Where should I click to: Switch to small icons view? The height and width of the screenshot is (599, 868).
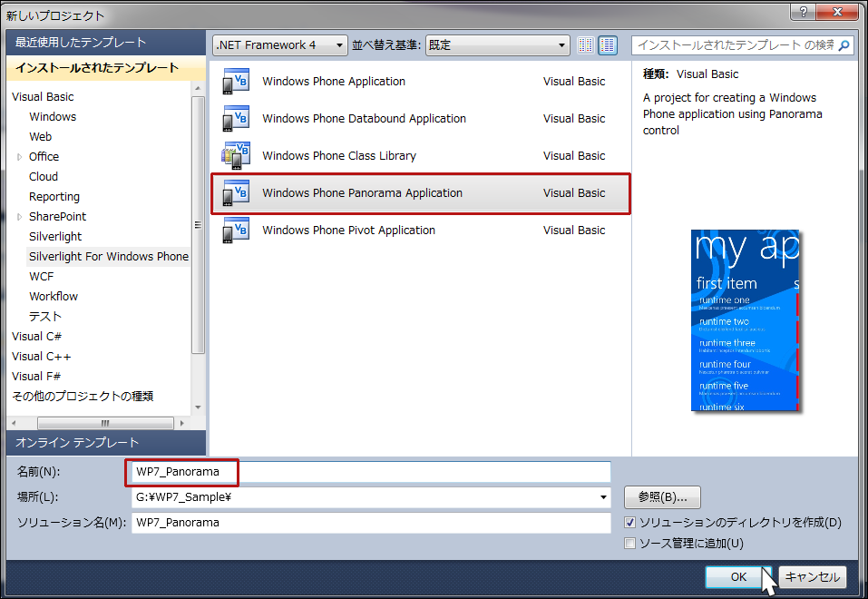(x=586, y=44)
